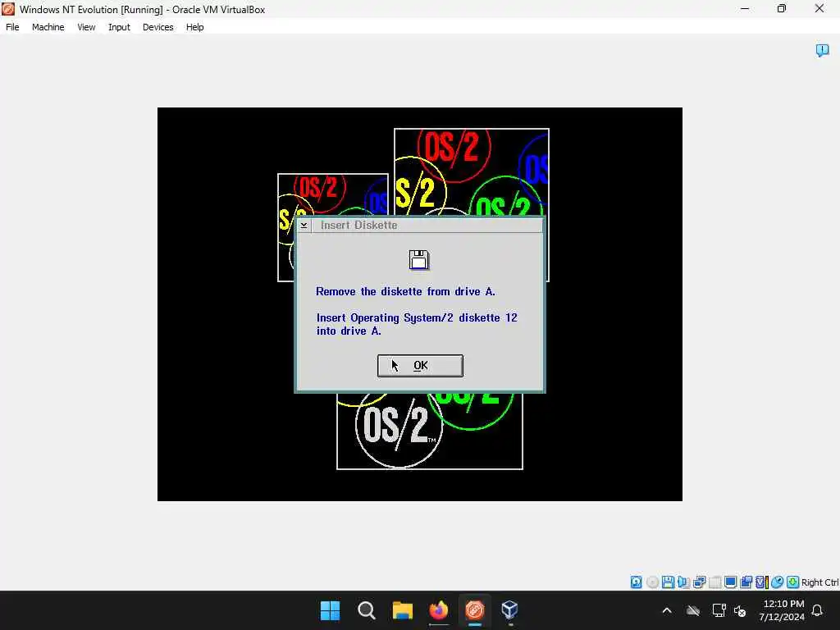840x630 pixels.
Task: Open File Explorer from the taskbar
Action: tap(402, 610)
